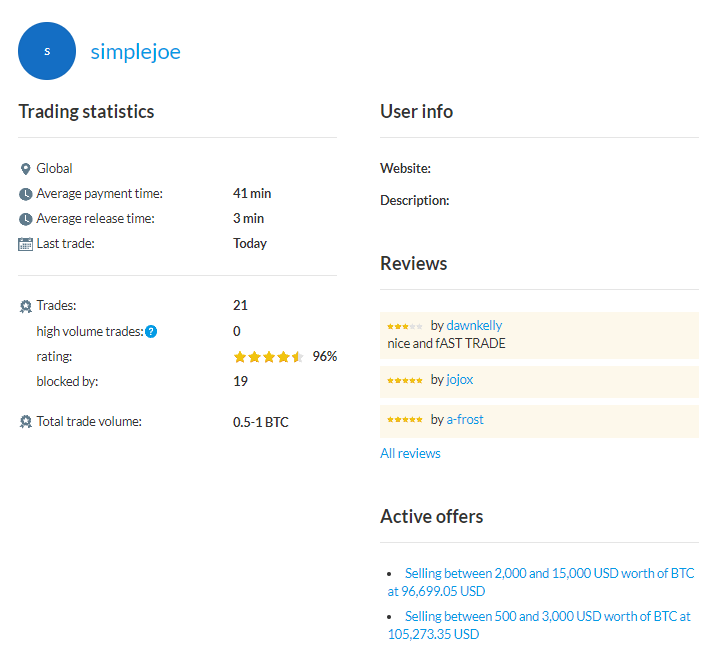Image resolution: width=710 pixels, height=646 pixels.
Task: Click the 'Active offers' heading
Action: click(x=432, y=517)
